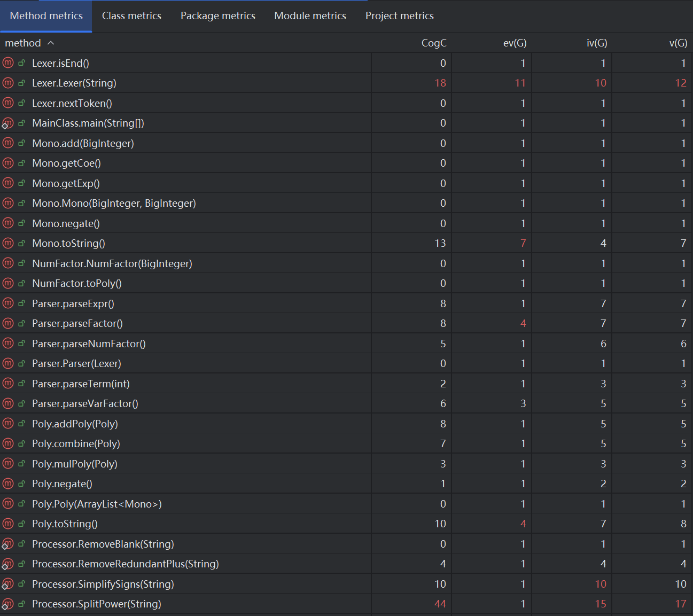Click the method icon for NumFactor.toPoly()
This screenshot has width=693, height=616.
8,283
